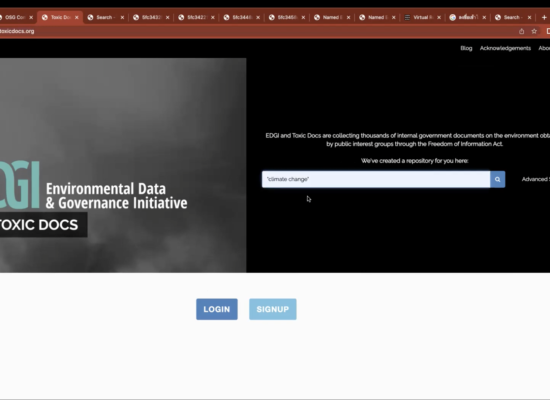This screenshot has width=550, height=400.
Task: Click the share icon in the address bar
Action: pyautogui.click(x=522, y=31)
